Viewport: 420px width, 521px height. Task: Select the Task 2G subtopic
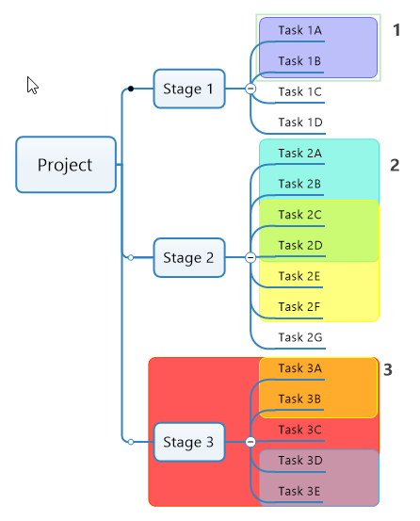tap(300, 337)
